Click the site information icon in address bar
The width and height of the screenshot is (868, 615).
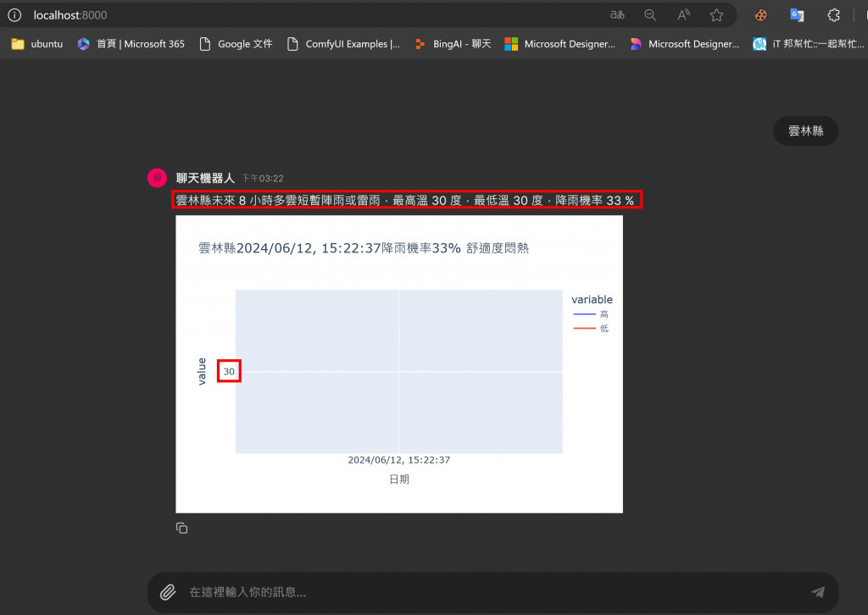click(14, 15)
